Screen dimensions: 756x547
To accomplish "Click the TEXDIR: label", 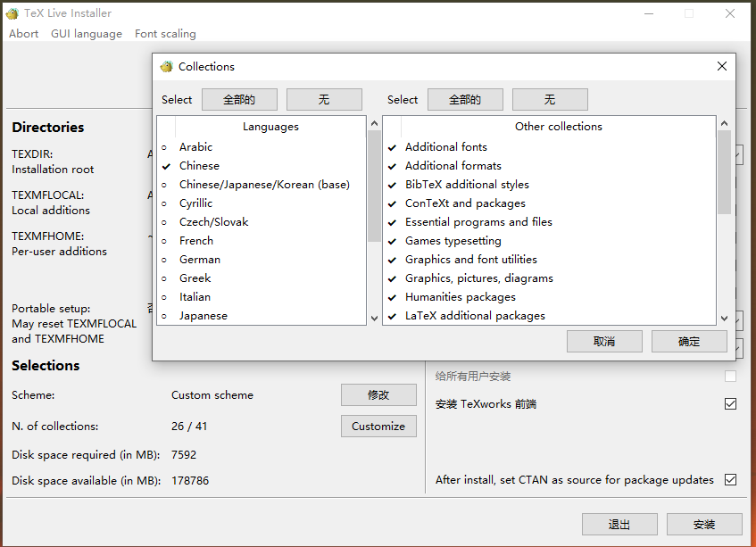I will click(32, 154).
